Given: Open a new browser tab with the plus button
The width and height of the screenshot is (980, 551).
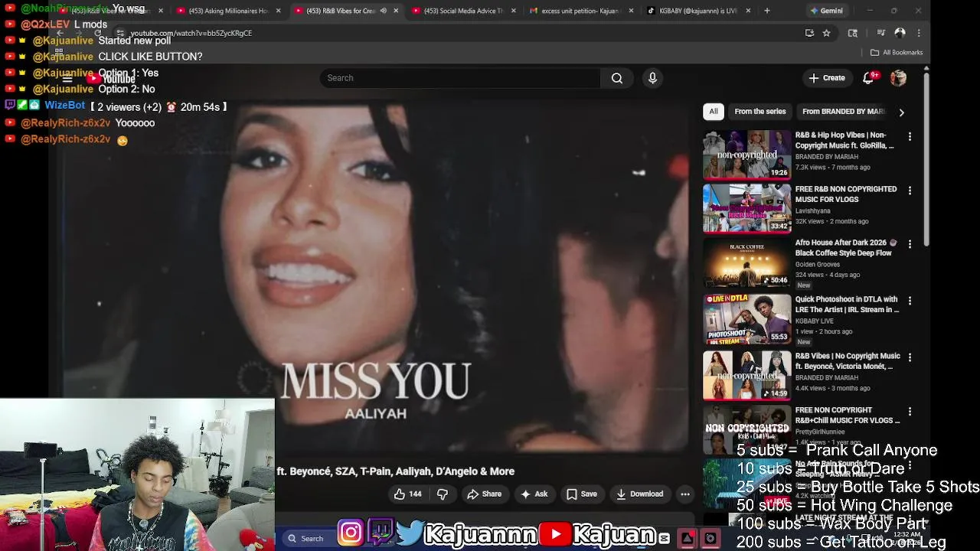Looking at the screenshot, I should (766, 11).
